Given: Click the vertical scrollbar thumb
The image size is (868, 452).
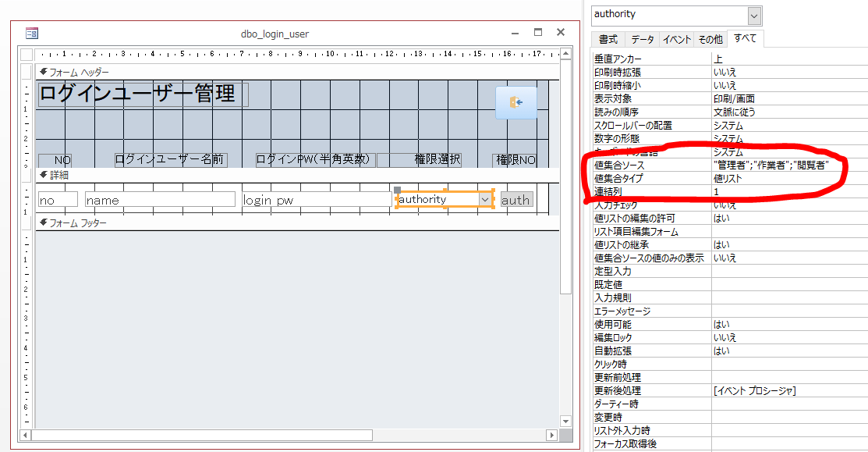Looking at the screenshot, I should [x=565, y=176].
